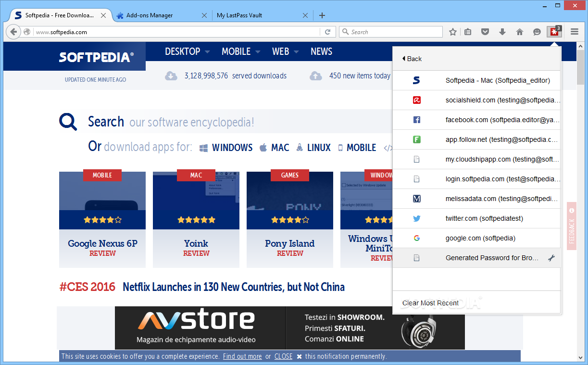Close the Softpedia tab

104,15
